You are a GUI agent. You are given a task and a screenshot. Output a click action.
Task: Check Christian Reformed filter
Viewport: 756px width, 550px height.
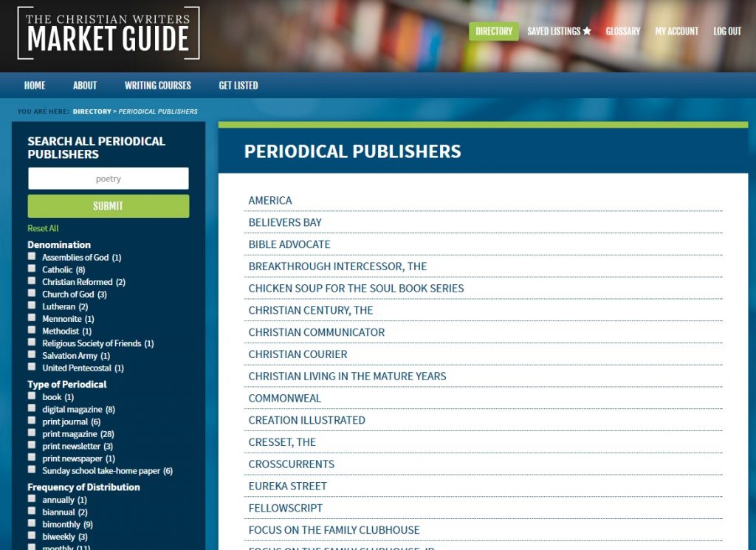(32, 281)
